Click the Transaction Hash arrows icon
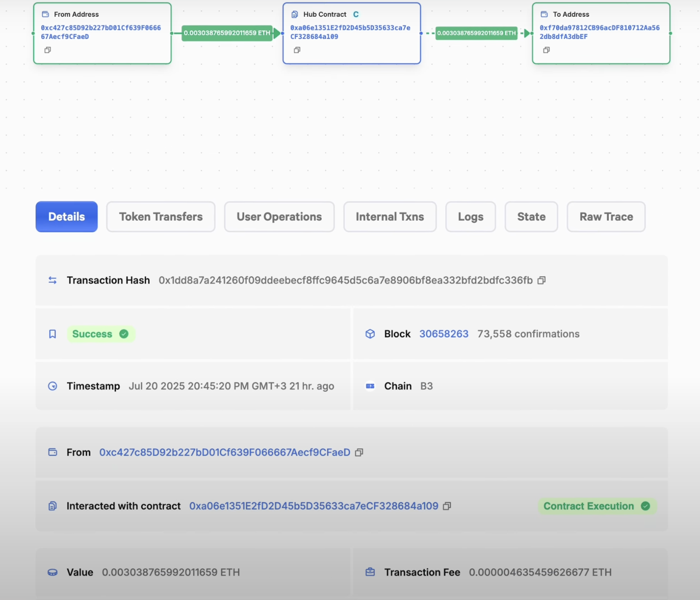Viewport: 700px width, 600px height. [x=52, y=280]
